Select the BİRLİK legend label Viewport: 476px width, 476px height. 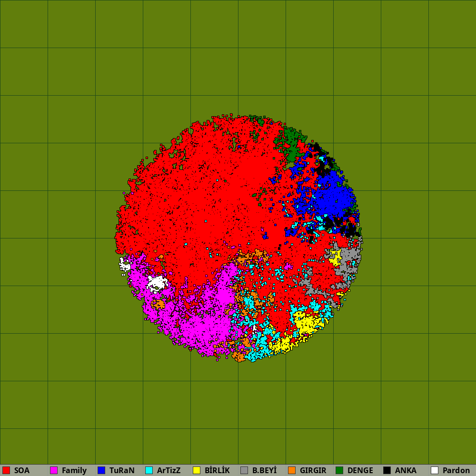click(218, 470)
